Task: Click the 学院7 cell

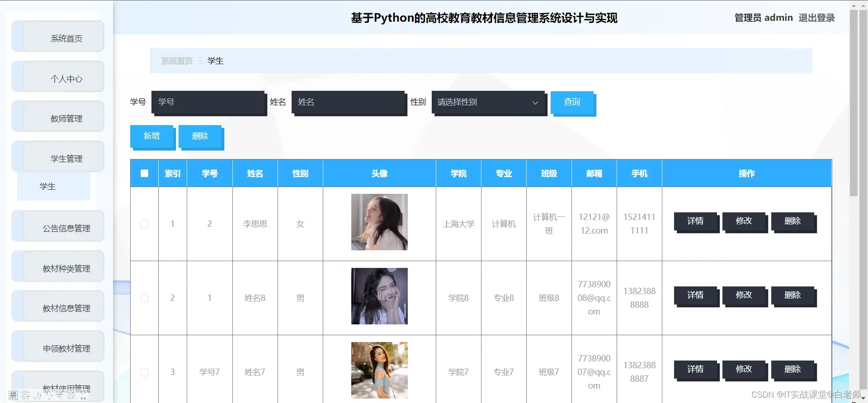Action: (x=458, y=372)
